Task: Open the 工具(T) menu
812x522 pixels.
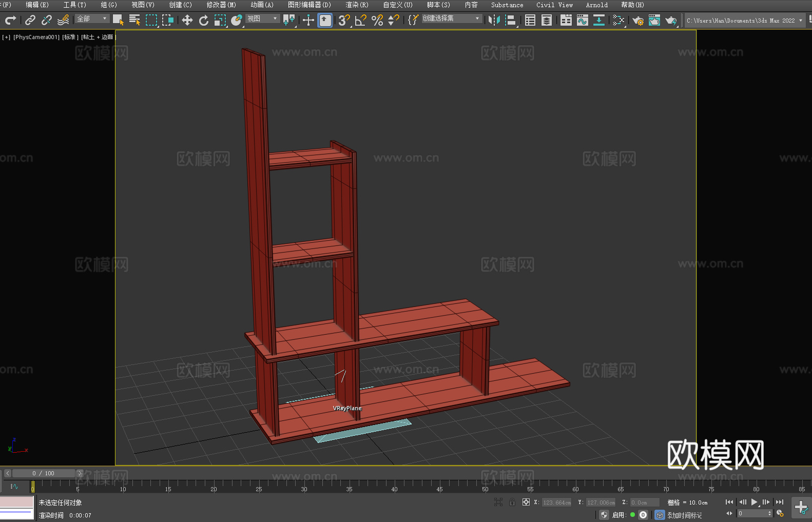Action: [x=75, y=5]
